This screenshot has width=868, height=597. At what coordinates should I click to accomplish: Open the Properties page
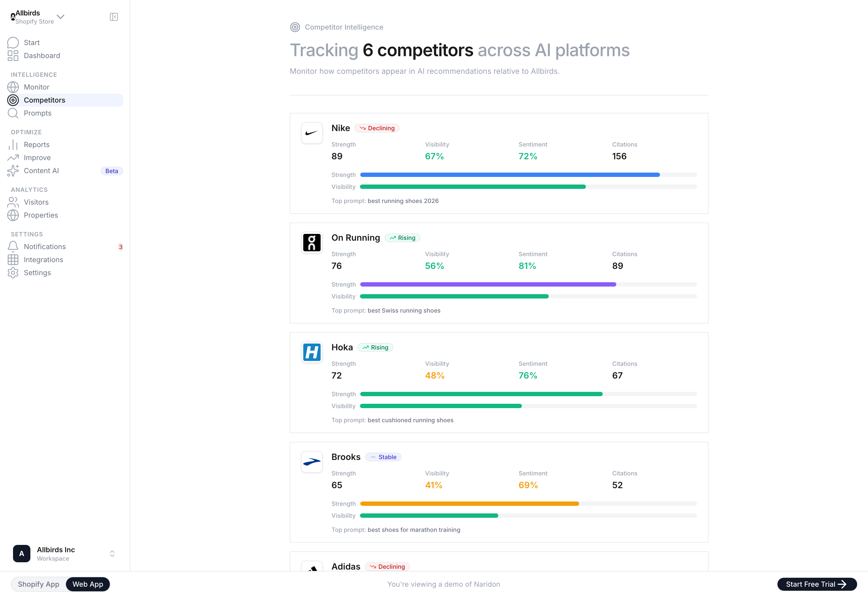pyautogui.click(x=65, y=215)
